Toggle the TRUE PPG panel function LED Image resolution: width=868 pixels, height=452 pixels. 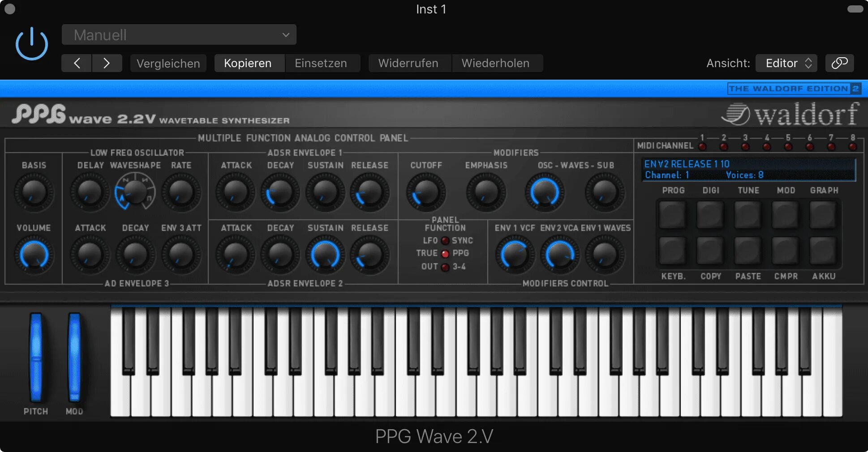445,254
